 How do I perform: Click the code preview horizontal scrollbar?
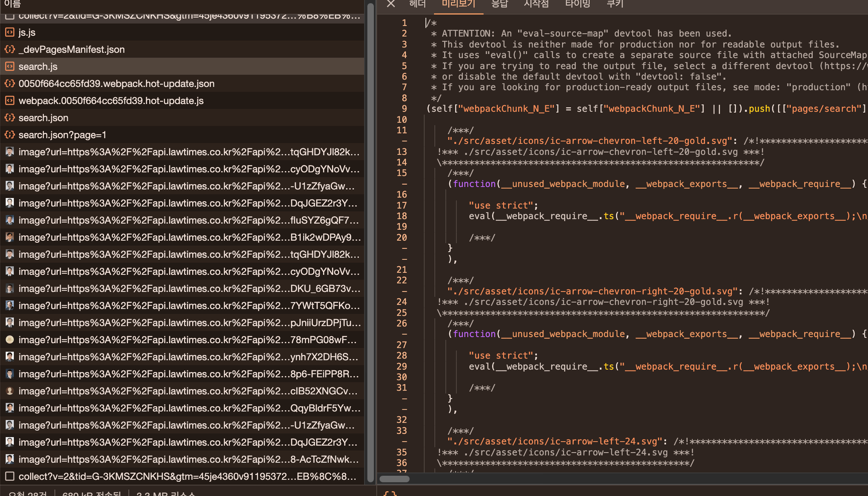tap(394, 479)
